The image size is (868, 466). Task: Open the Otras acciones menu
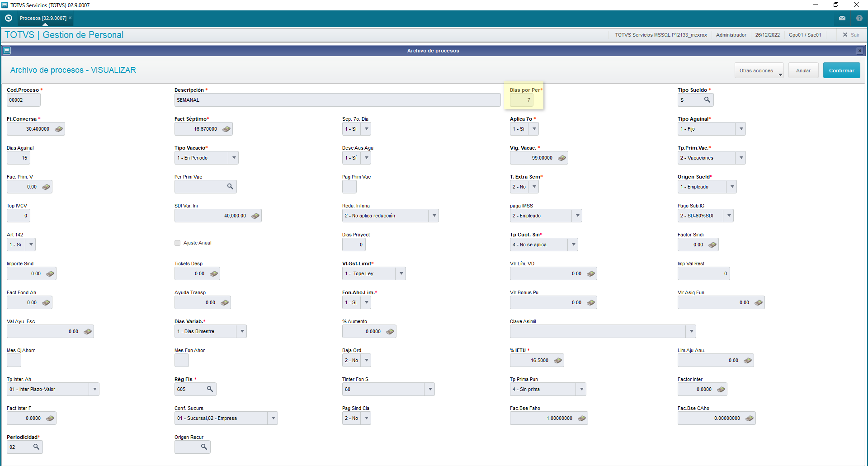point(759,71)
